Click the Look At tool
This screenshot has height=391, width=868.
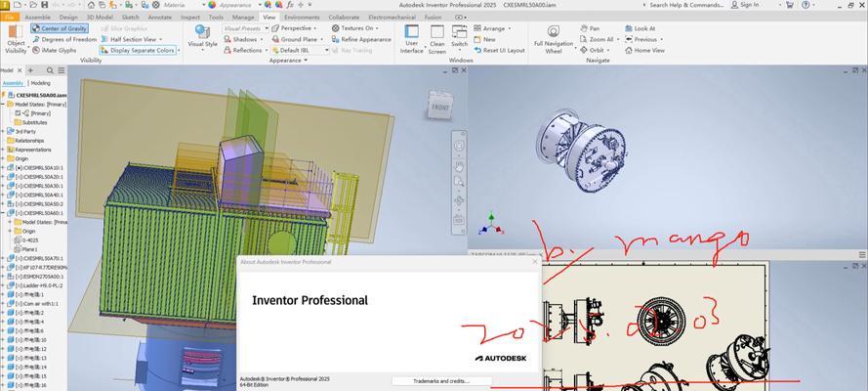pos(640,28)
